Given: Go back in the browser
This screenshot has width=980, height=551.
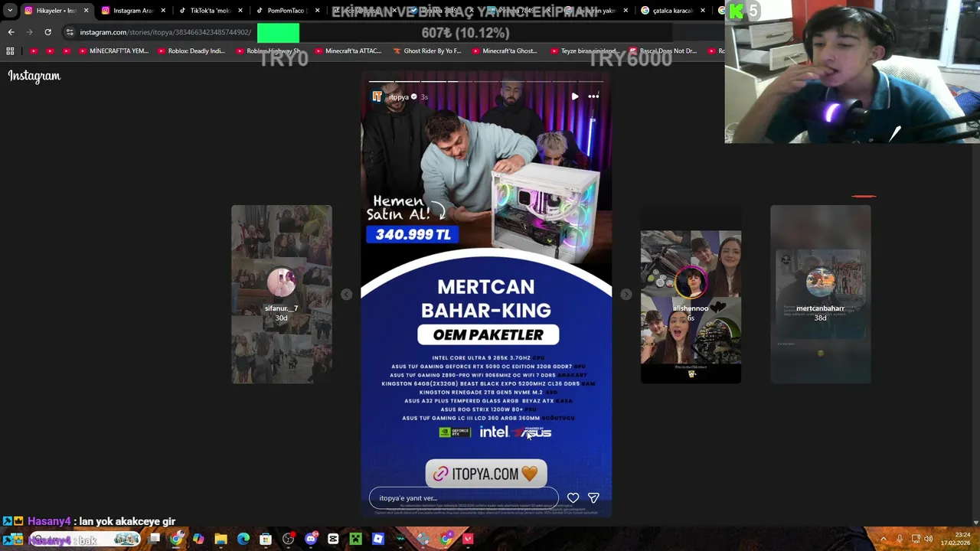Looking at the screenshot, I should [x=11, y=32].
